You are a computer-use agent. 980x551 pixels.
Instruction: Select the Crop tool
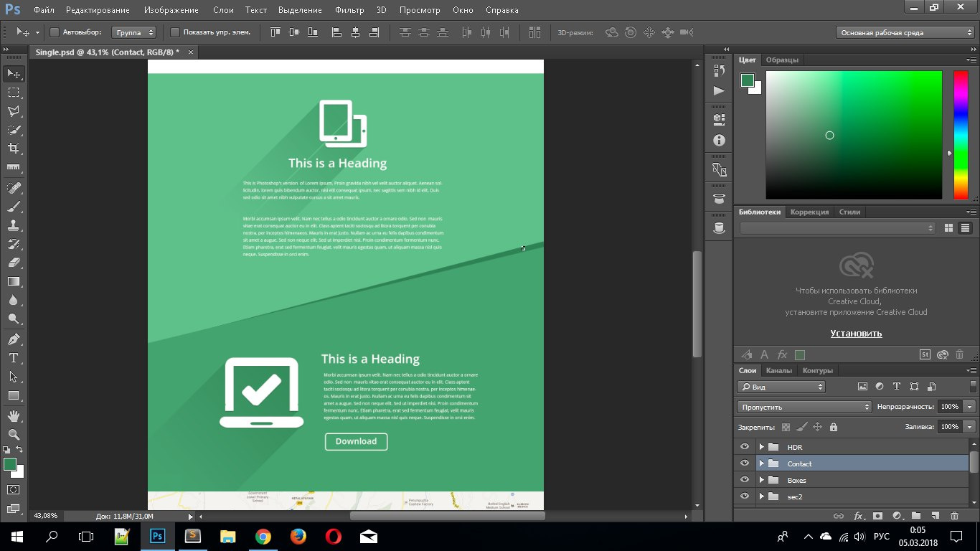pos(14,149)
